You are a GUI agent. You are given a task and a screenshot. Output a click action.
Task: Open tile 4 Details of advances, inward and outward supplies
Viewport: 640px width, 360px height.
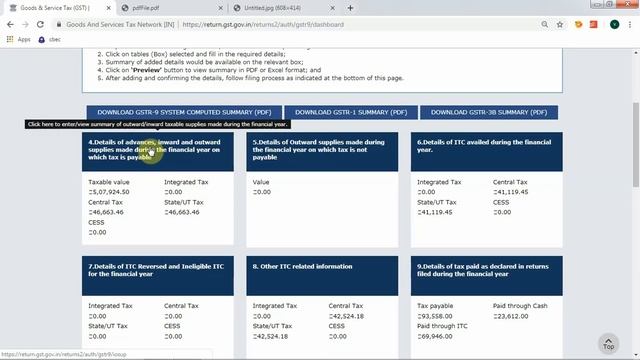[x=158, y=151]
